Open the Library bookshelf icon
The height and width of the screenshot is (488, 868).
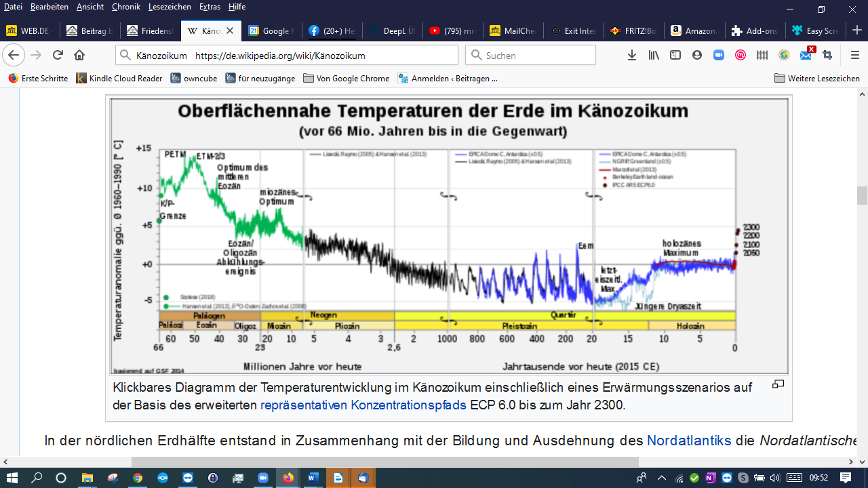click(x=654, y=56)
